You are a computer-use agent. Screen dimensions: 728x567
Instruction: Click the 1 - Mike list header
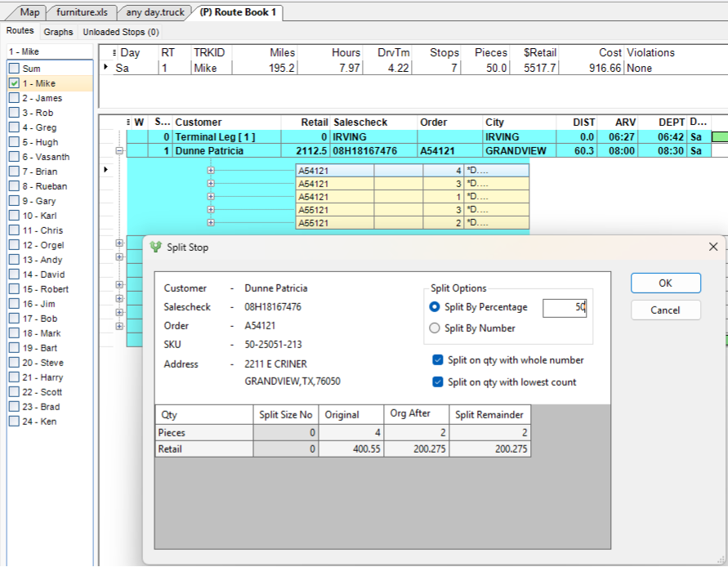tap(50, 51)
